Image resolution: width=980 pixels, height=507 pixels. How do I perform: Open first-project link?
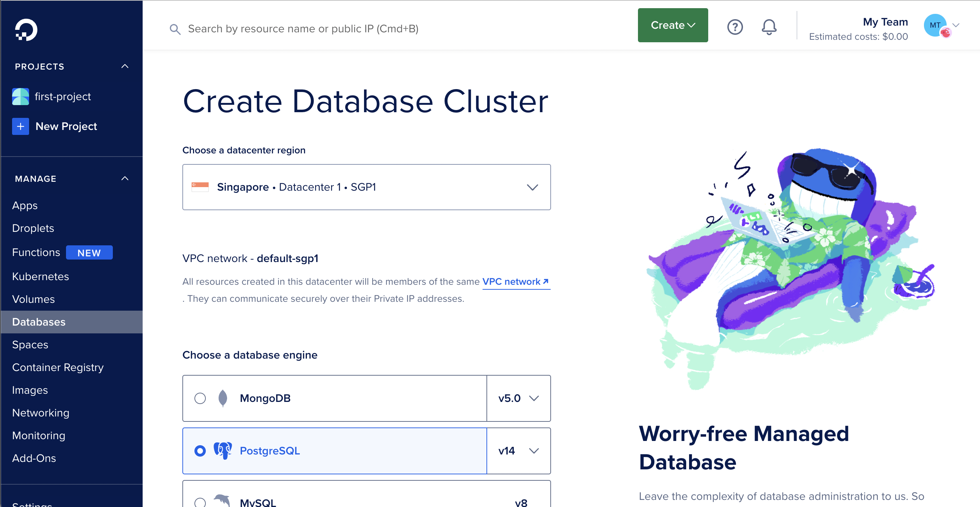[x=63, y=96]
